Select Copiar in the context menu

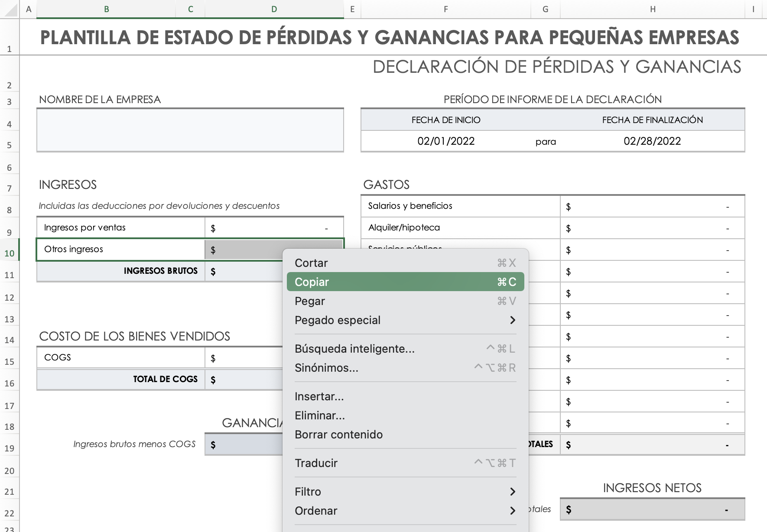[405, 282]
